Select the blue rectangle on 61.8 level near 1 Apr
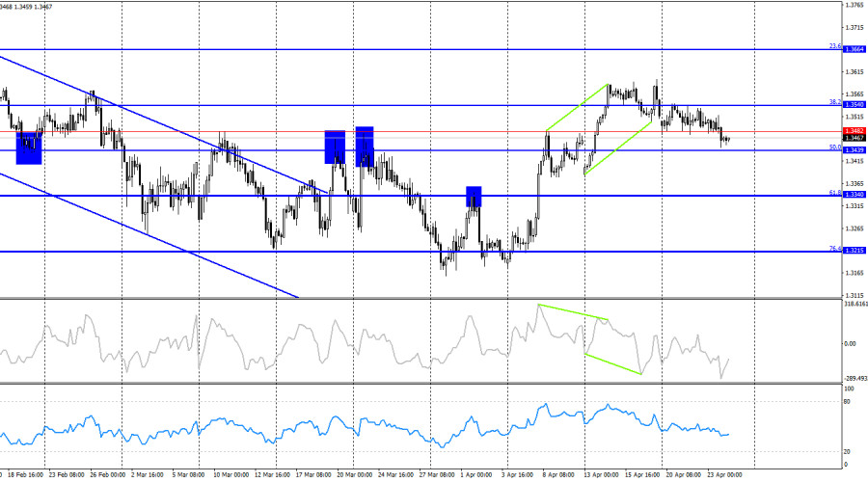Viewport: 868px width, 482px height. [474, 197]
